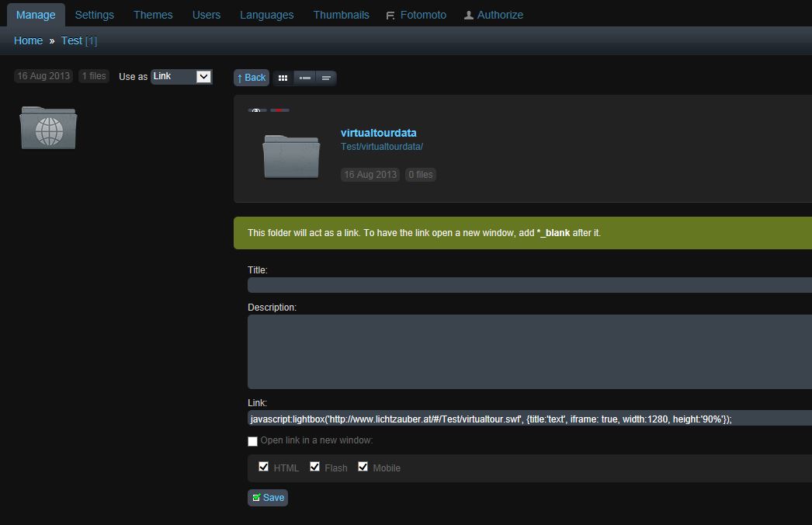
Task: Click the red delete folder icon
Action: point(279,110)
